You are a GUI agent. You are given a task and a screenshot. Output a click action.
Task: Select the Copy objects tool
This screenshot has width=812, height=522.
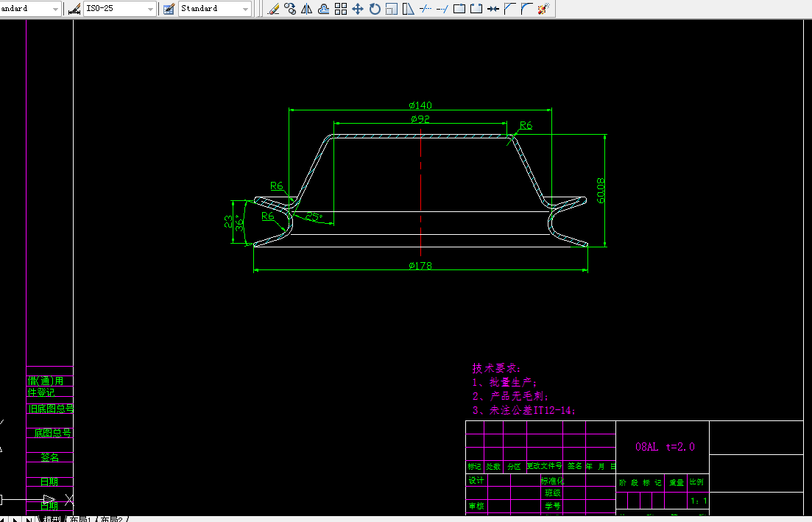click(x=290, y=9)
